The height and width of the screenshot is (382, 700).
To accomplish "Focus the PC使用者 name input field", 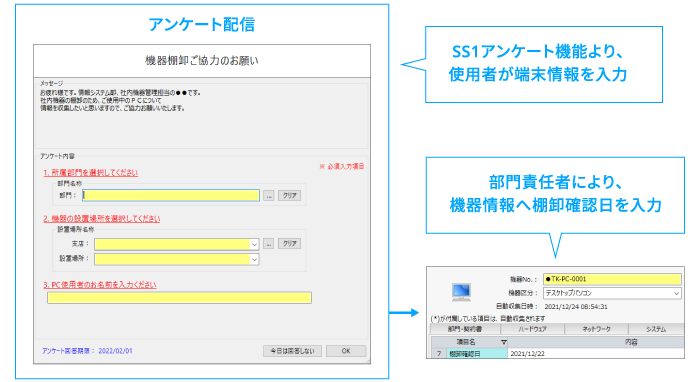I will click(x=179, y=298).
